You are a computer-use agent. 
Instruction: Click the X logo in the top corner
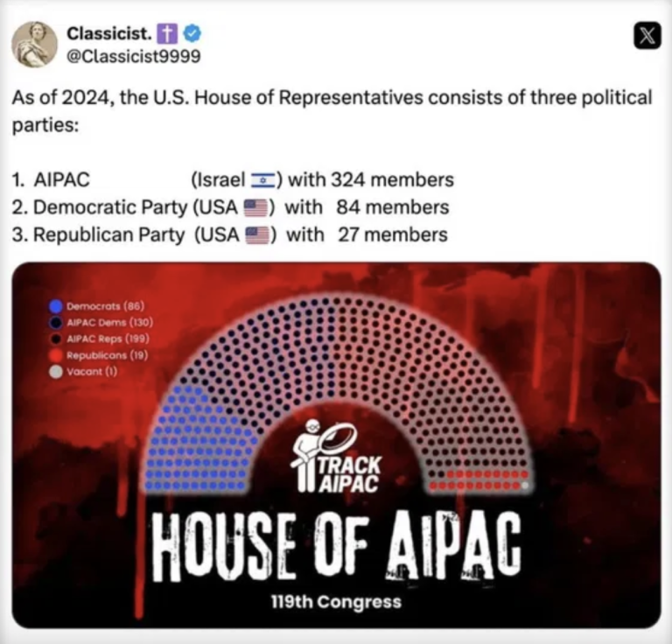click(x=647, y=35)
